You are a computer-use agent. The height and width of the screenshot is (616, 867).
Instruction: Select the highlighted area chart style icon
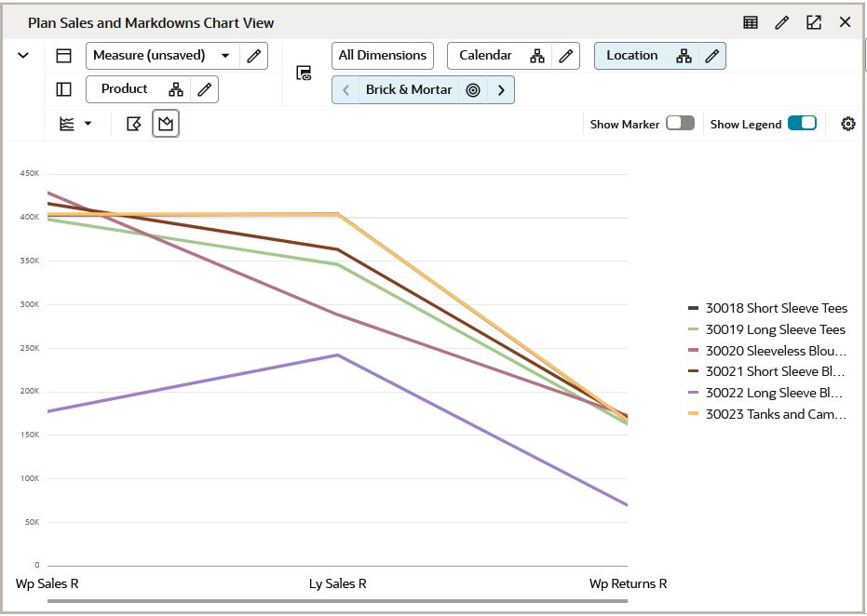point(166,122)
